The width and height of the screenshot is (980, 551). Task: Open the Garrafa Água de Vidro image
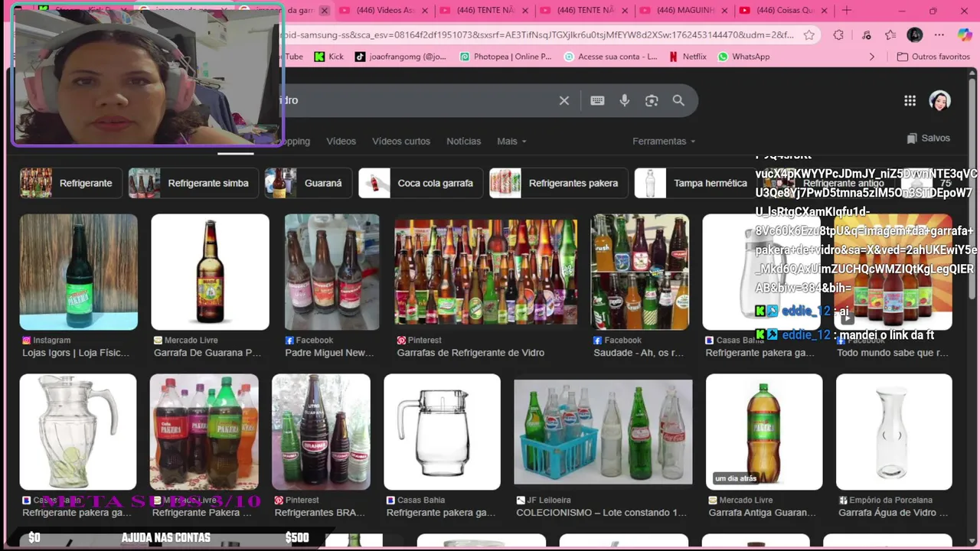point(893,432)
